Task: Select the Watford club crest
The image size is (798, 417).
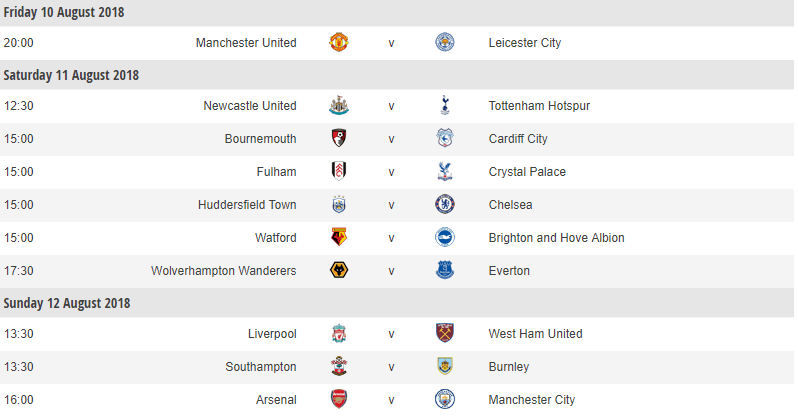Action: (338, 237)
